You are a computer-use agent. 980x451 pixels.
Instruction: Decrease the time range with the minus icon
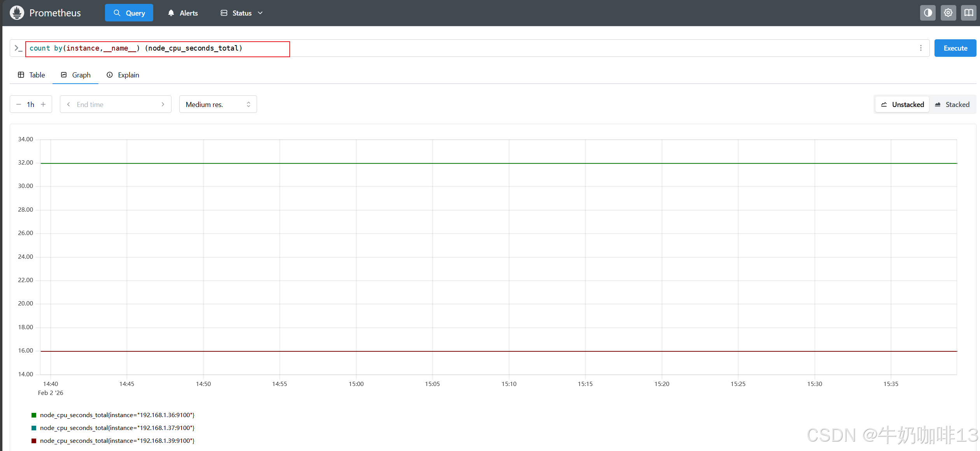[x=19, y=104]
